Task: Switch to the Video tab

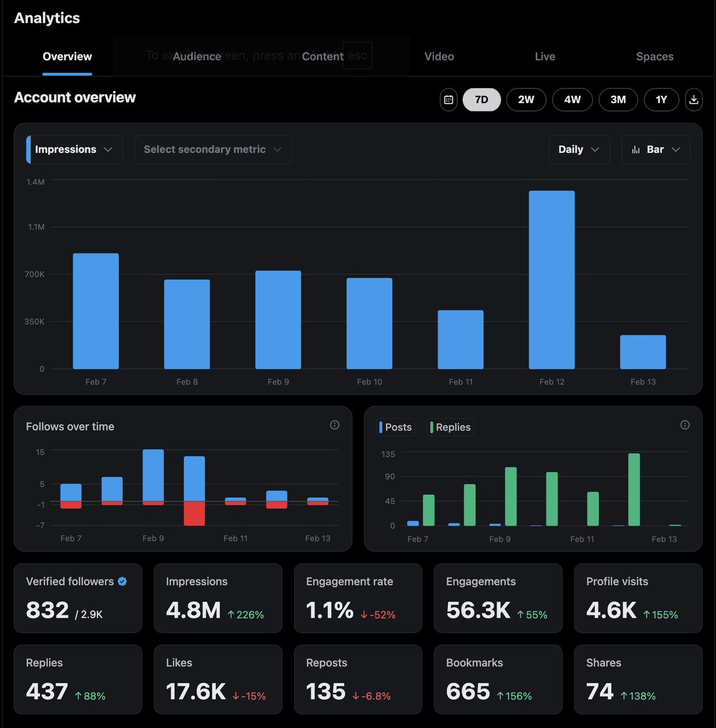Action: [x=439, y=56]
